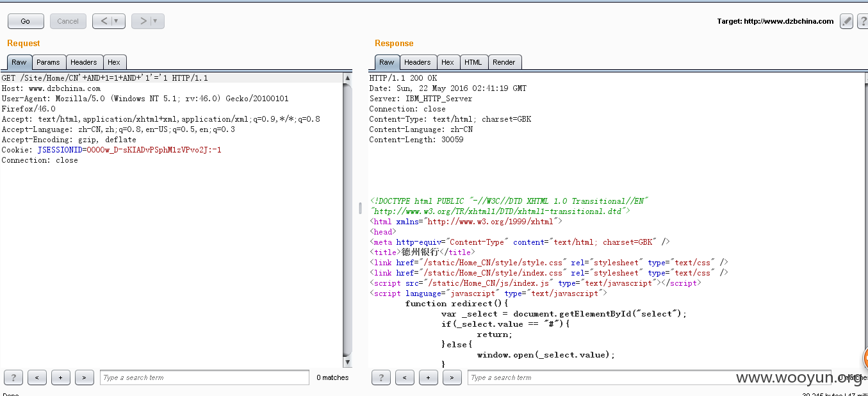This screenshot has width=868, height=396.
Task: Go forward to next request in history
Action: point(143,21)
